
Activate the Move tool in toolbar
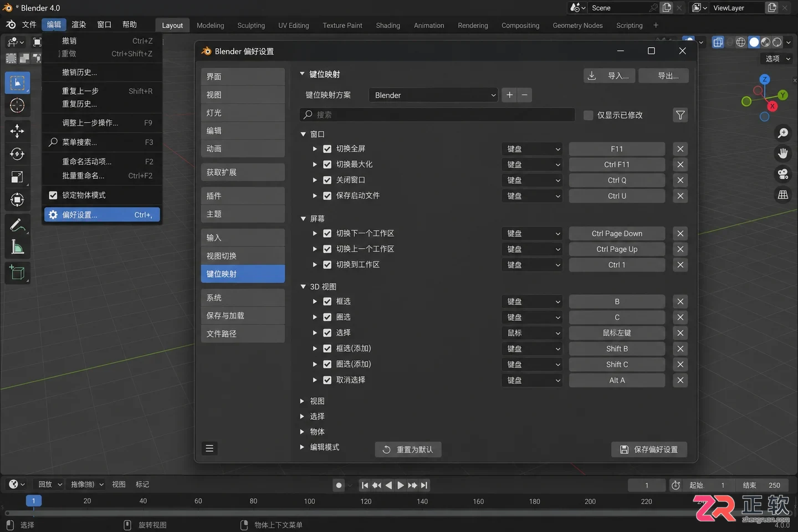pyautogui.click(x=17, y=131)
